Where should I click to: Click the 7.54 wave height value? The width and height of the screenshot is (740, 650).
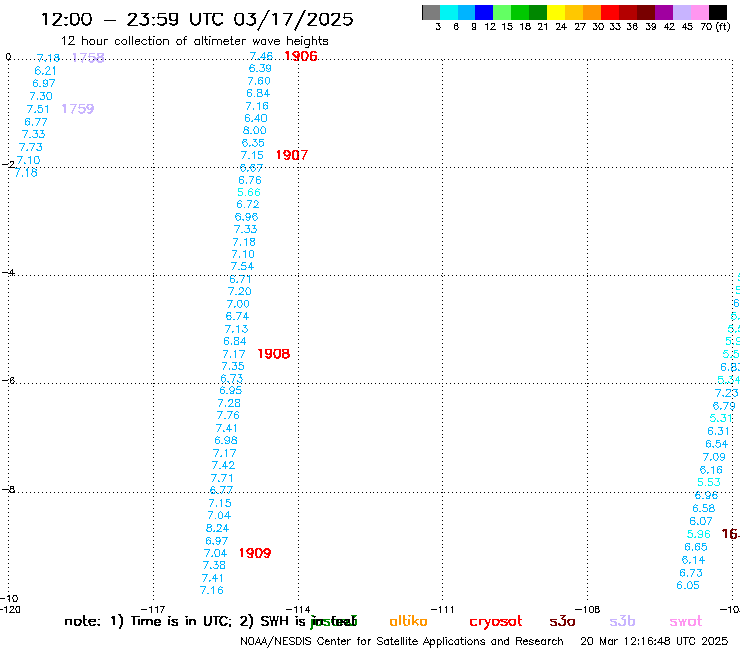point(242,266)
